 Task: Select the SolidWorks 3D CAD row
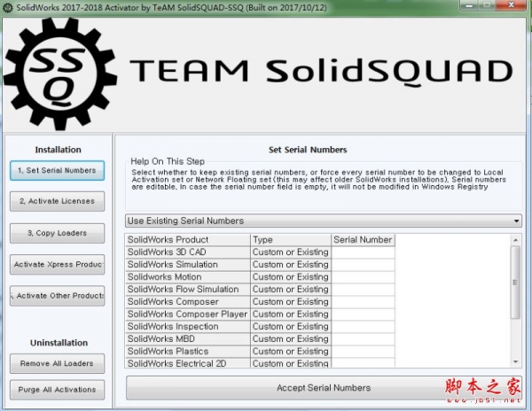[x=260, y=252]
